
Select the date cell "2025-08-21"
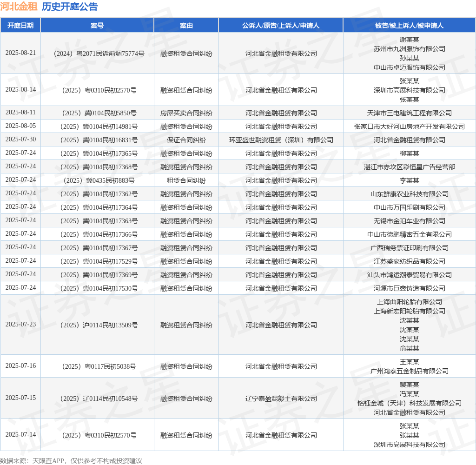point(20,53)
